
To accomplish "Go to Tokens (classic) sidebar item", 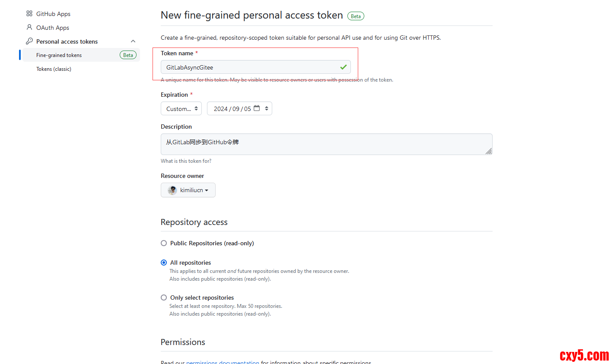I will tap(54, 69).
